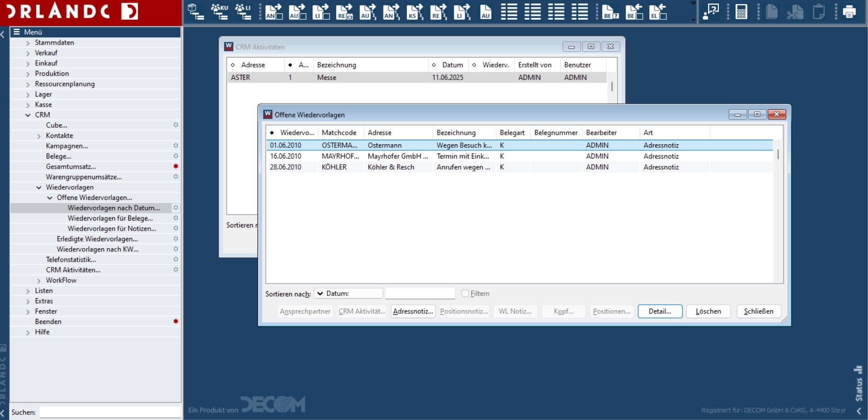This screenshot has width=868, height=420.
Task: Expand the Stammdaten menu node
Action: (x=28, y=43)
